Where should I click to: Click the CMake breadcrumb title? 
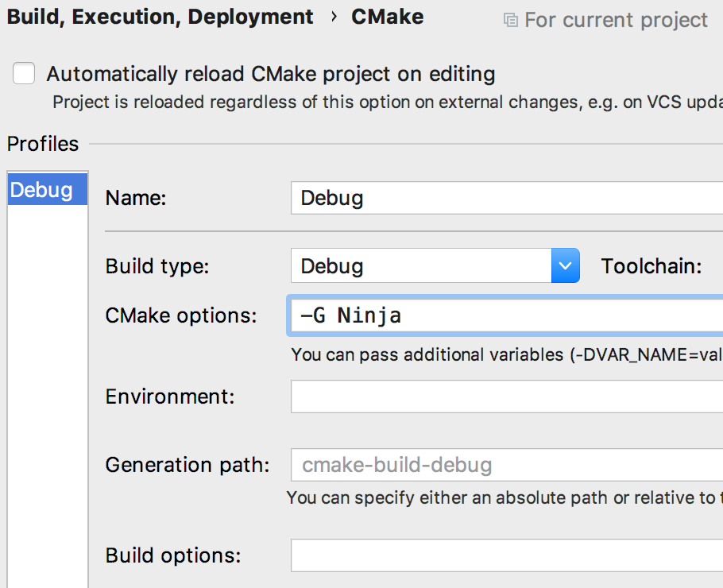387,17
